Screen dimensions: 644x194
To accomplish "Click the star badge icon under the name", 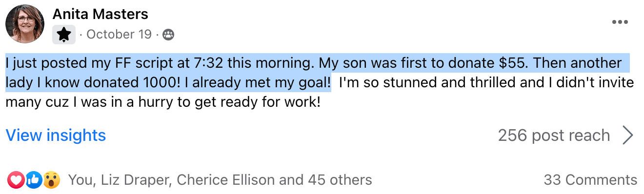I will pyautogui.click(x=64, y=35).
